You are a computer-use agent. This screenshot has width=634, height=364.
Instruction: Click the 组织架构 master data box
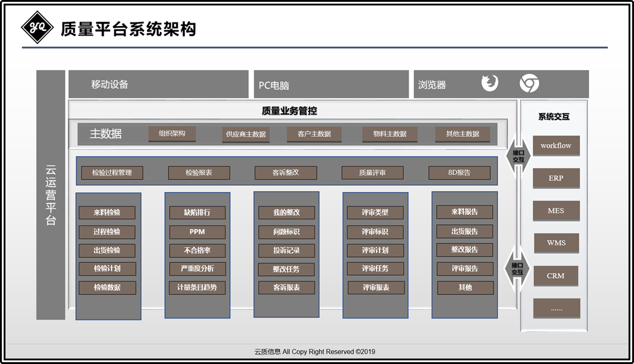172,134
